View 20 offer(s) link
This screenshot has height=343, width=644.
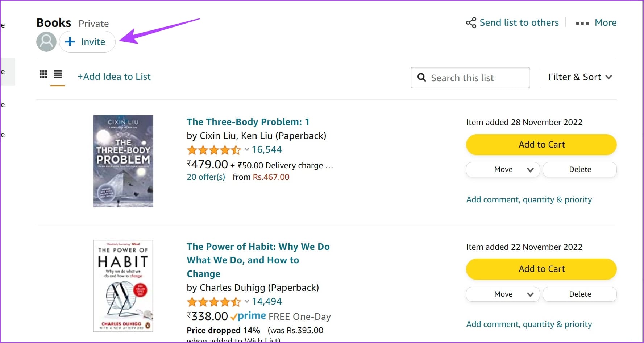coord(206,177)
